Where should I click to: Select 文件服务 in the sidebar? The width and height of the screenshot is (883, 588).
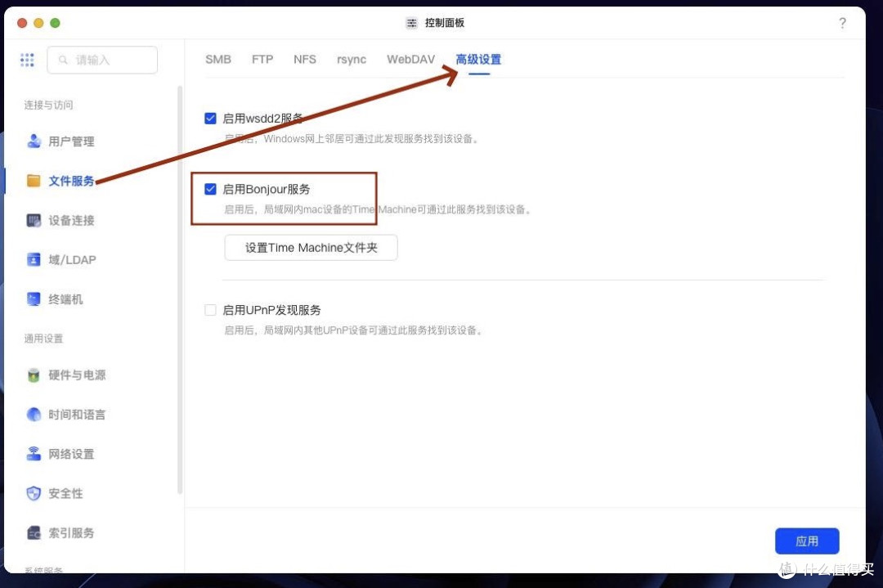tap(71, 181)
